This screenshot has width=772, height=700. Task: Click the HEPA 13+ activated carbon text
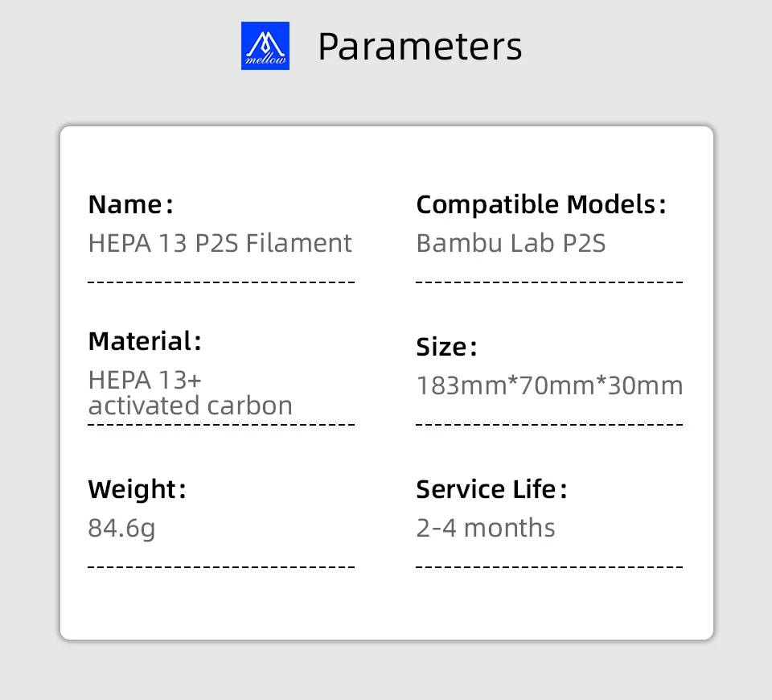190,393
